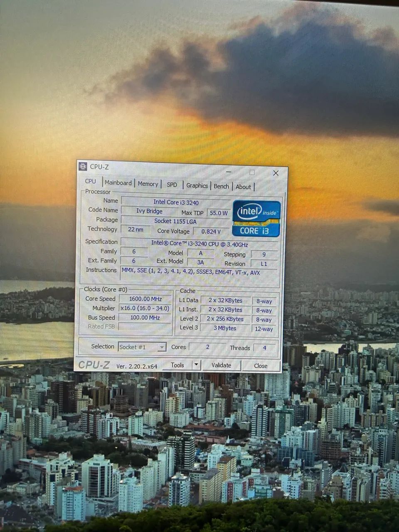
Task: Click the Level 3 size '3 MBytes'
Action: point(226,328)
